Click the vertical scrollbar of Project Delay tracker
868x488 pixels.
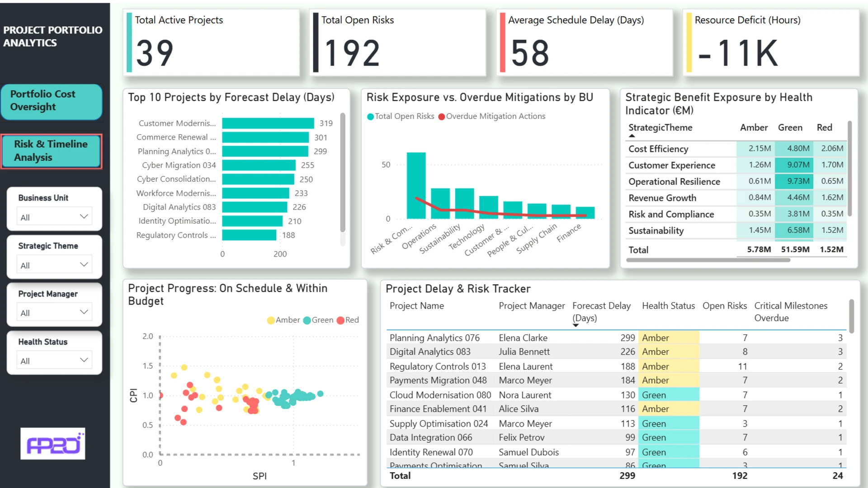851,316
